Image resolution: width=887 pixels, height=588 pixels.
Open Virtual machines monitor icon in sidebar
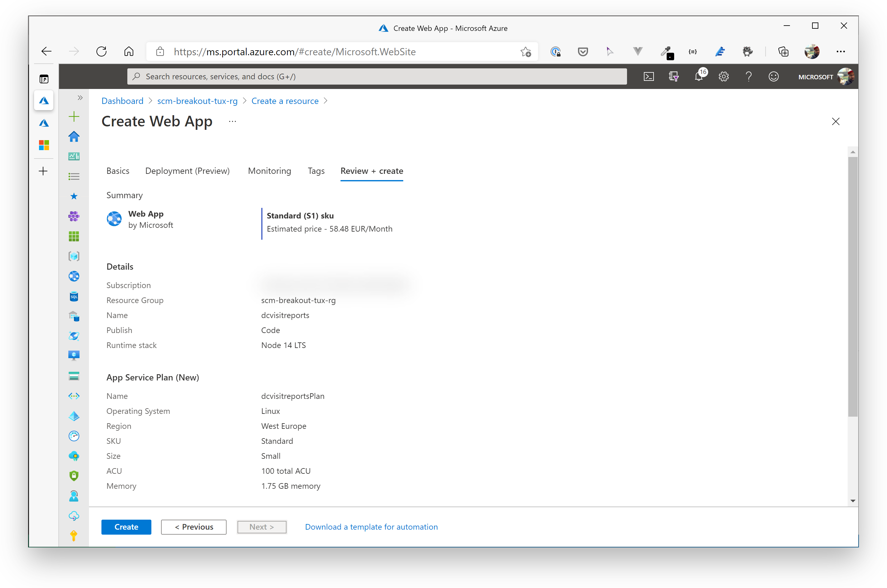[x=74, y=355]
